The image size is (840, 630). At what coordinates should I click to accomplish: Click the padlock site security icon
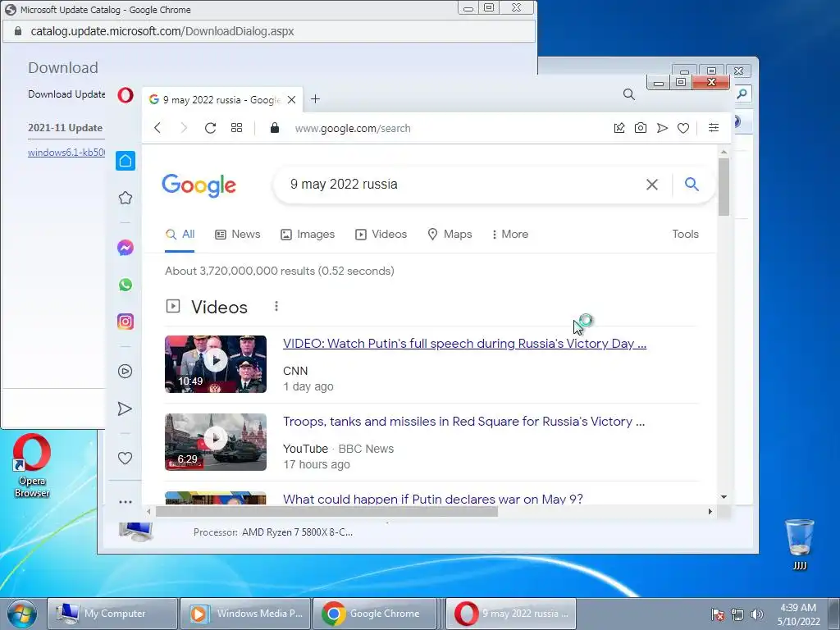click(x=275, y=127)
